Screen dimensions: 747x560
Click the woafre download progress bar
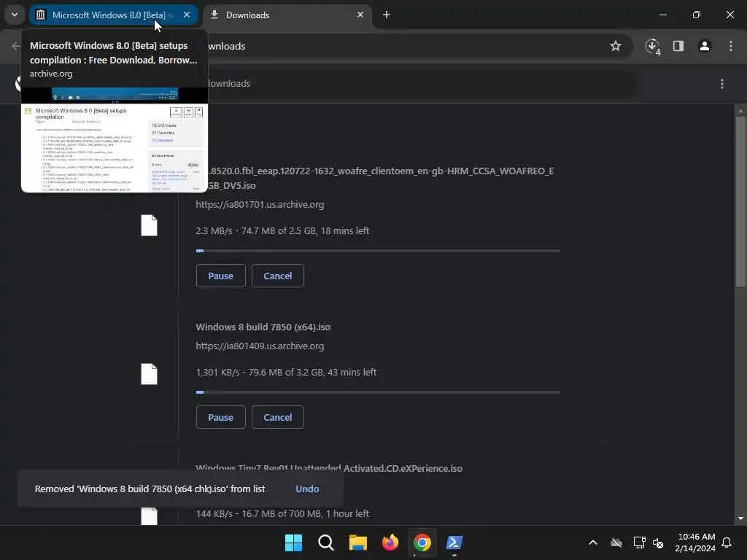[378, 251]
